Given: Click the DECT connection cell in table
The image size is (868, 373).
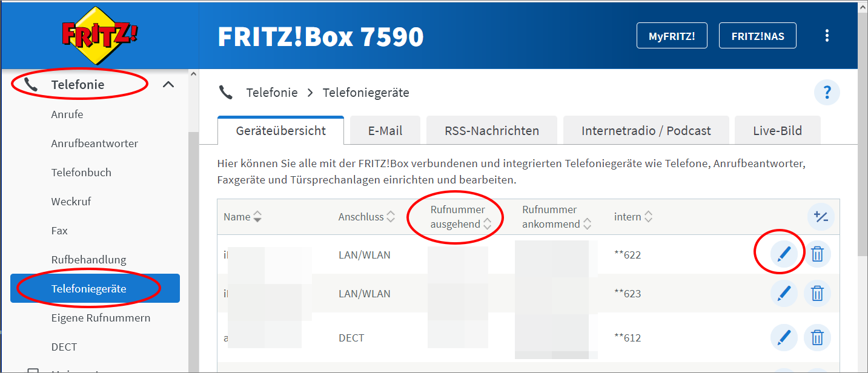Looking at the screenshot, I should [351, 337].
